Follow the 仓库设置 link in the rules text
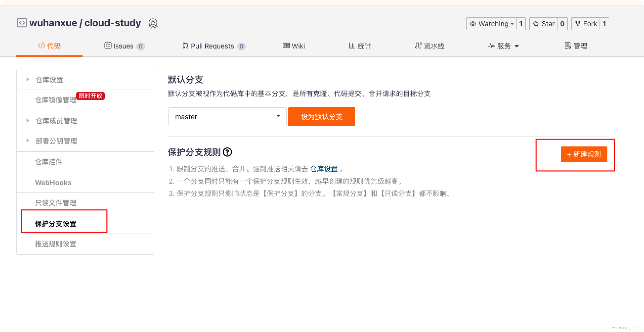644x332 pixels. (323, 169)
